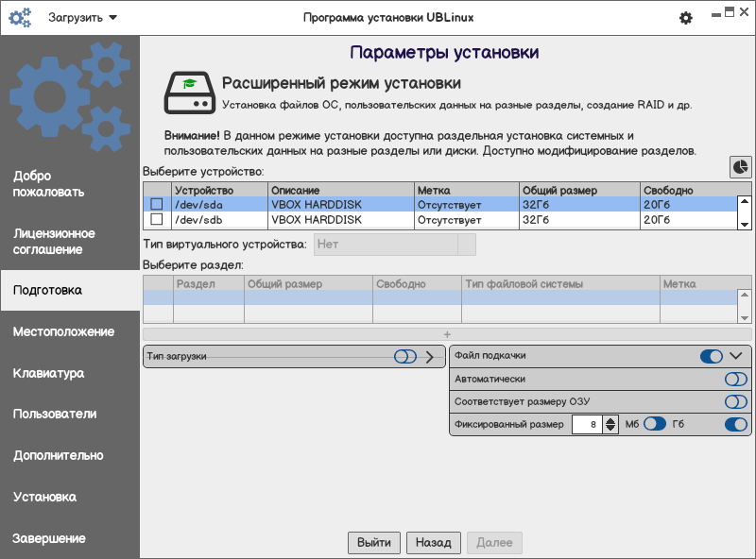
Task: Go to Местоположение step in sidebar
Action: point(63,331)
